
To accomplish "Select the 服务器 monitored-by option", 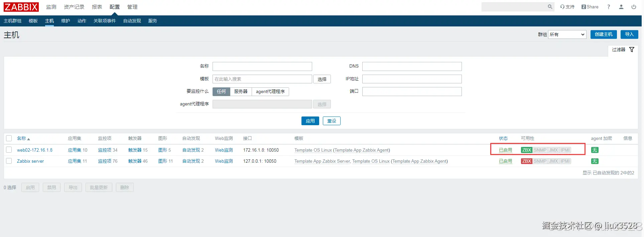I will coord(241,91).
